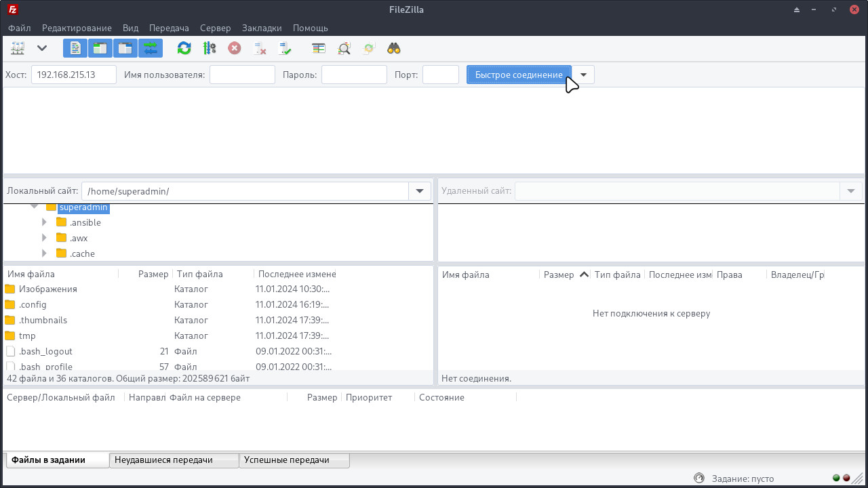Click the local path /home/superadmin/ field

tap(245, 191)
